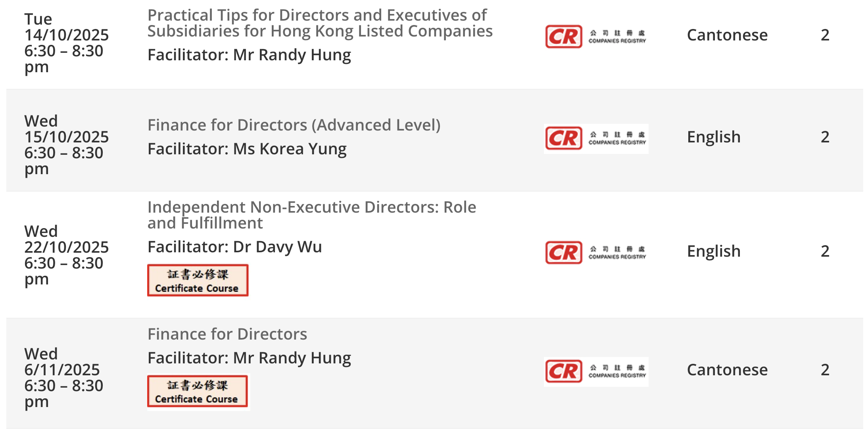Click English language in the 22/10/2025 row
The image size is (868, 434).
point(714,251)
